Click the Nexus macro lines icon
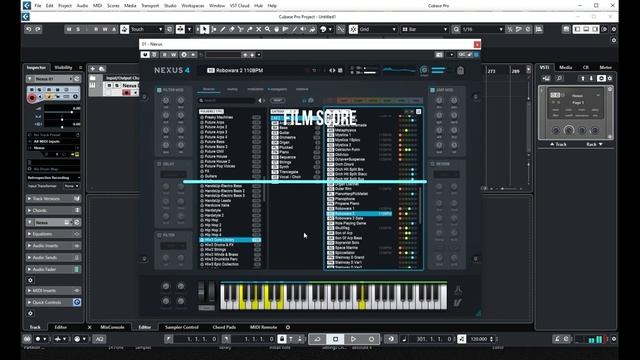The image size is (640, 360). point(438,70)
